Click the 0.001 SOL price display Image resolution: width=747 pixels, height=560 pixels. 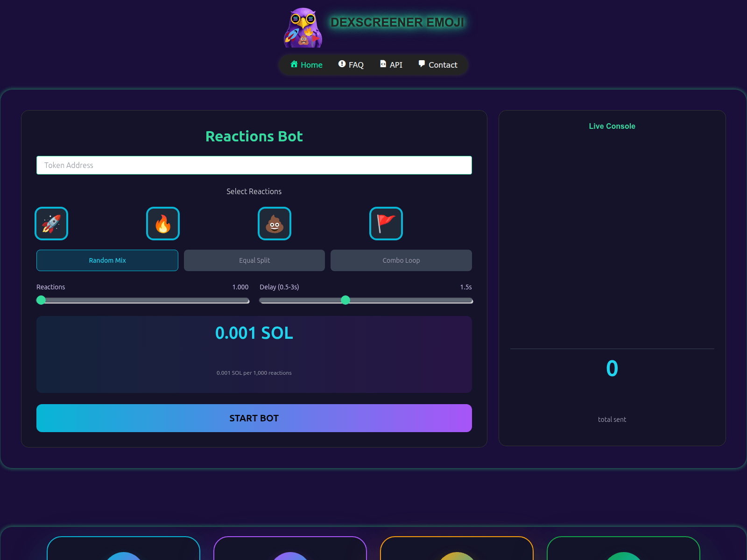[x=254, y=333]
